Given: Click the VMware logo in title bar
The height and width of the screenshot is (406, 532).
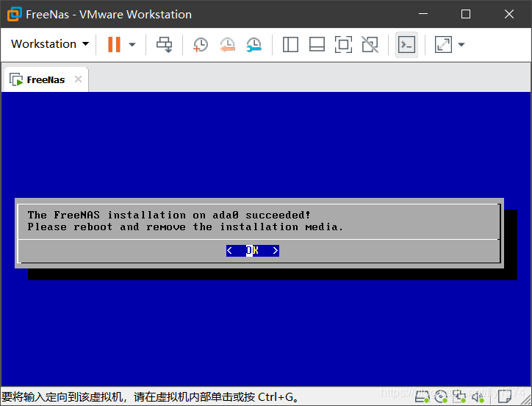Looking at the screenshot, I should tap(15, 14).
